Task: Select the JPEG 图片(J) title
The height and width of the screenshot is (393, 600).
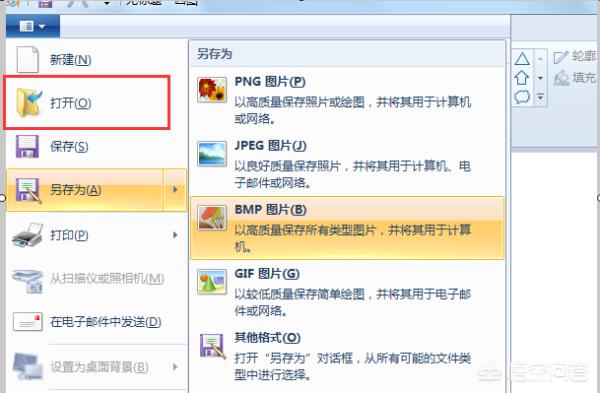Action: tap(271, 145)
